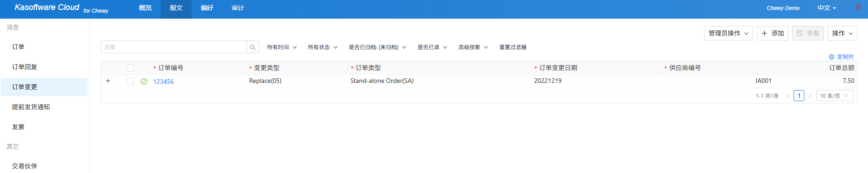Expand row details for order 123456

coord(108,81)
